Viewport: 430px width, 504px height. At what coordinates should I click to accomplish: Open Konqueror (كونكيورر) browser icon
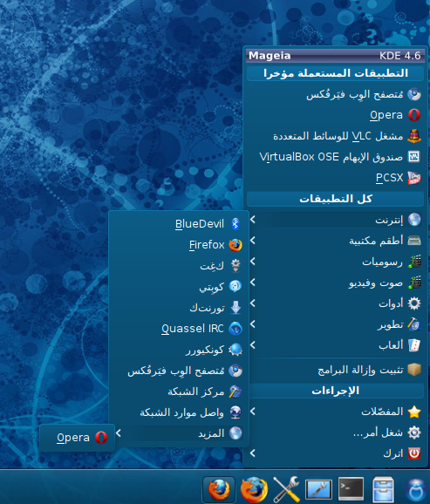click(235, 350)
